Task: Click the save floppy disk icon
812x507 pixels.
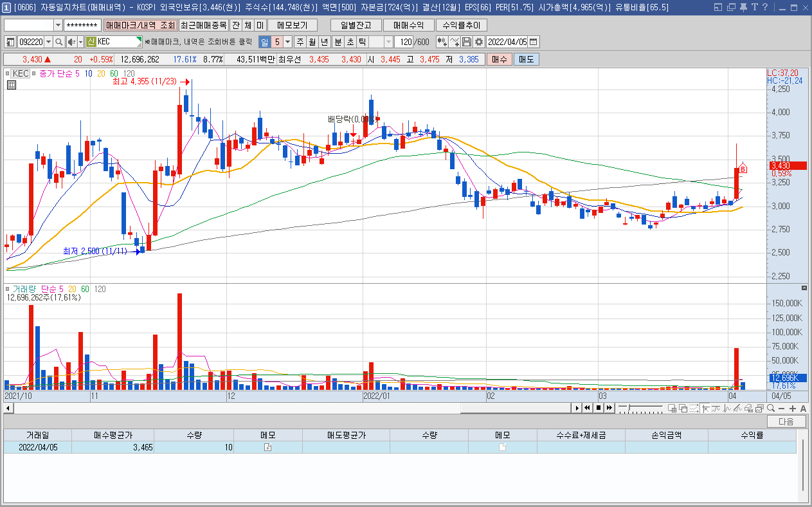Action: pos(467,42)
